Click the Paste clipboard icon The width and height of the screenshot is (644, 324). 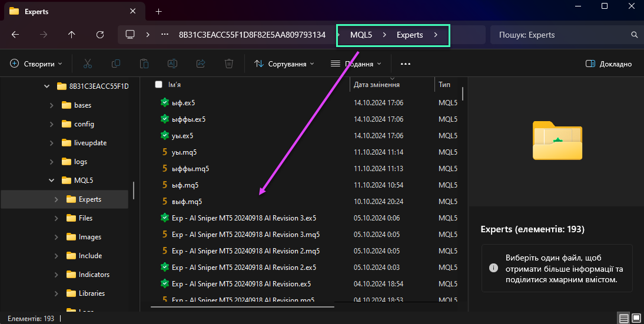(x=144, y=64)
